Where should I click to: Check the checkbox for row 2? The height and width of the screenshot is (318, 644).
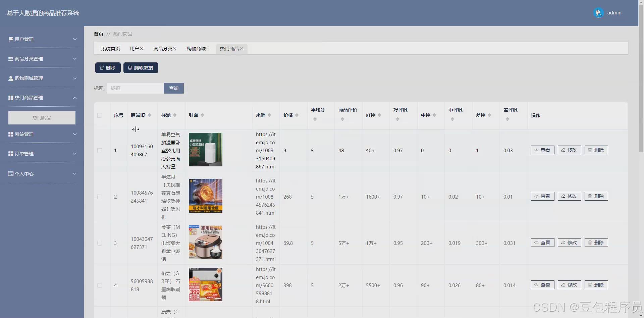[100, 197]
